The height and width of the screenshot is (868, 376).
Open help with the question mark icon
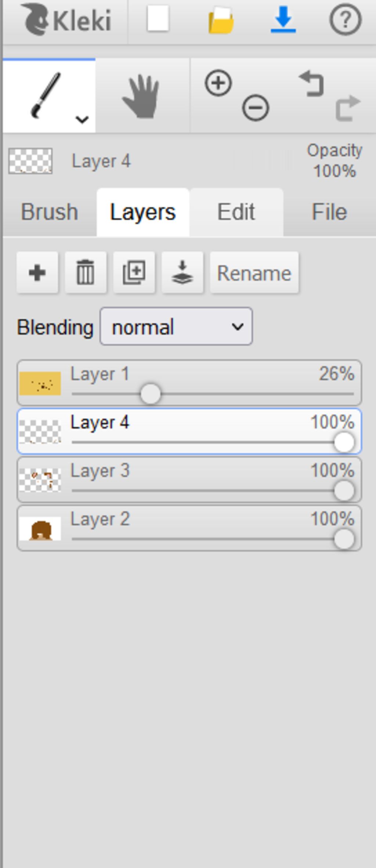pos(345,20)
